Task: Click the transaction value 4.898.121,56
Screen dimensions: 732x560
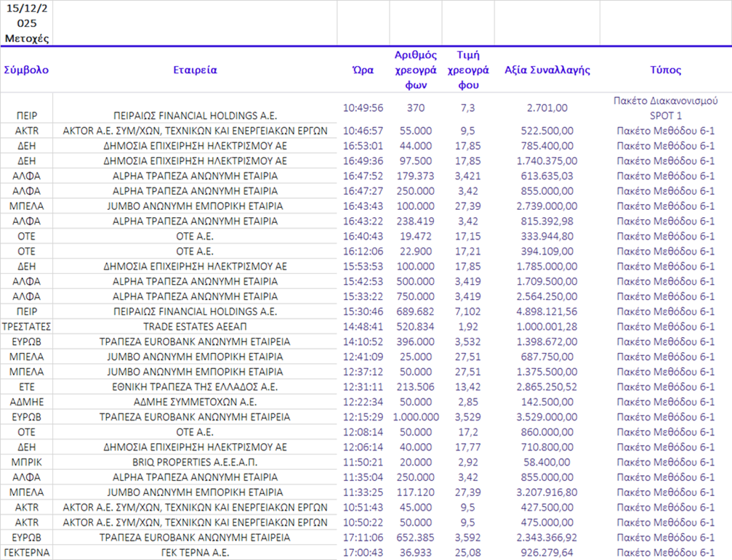Action: point(547,312)
